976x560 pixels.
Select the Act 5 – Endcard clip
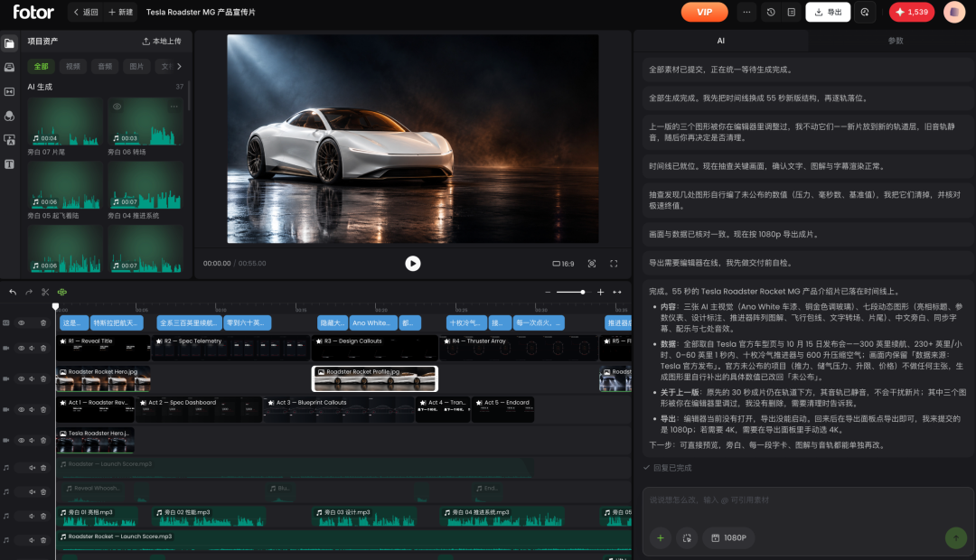(x=503, y=409)
